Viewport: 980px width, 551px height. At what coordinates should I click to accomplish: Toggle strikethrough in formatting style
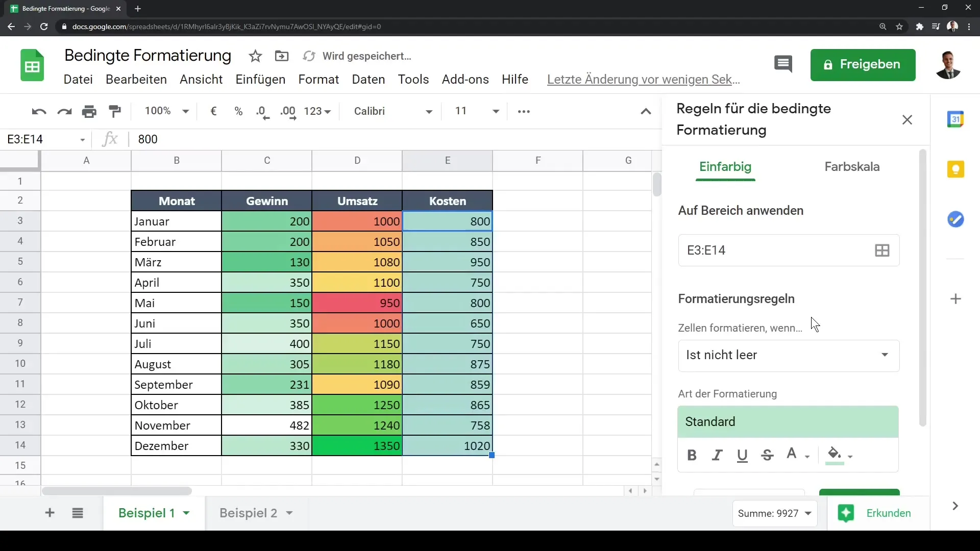[x=767, y=455]
